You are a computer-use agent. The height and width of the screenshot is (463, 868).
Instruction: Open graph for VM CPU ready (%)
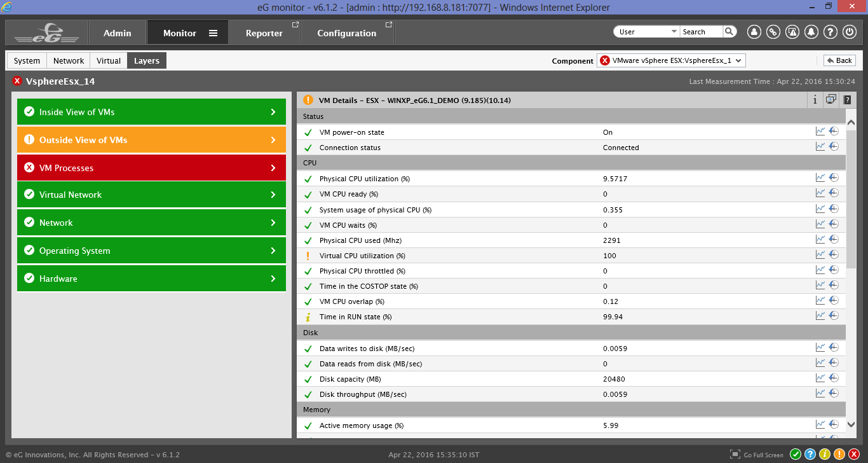click(820, 193)
